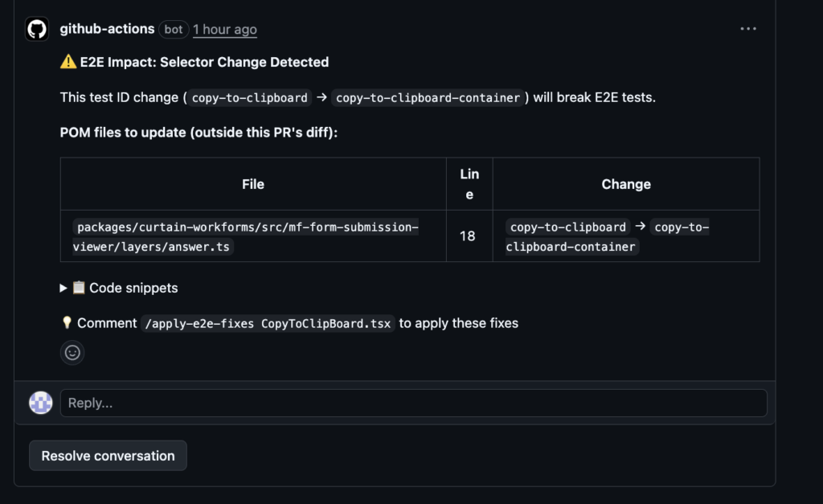Viewport: 823px width, 504px height.
Task: Click the clipboard icon next to Code snippets
Action: (79, 288)
